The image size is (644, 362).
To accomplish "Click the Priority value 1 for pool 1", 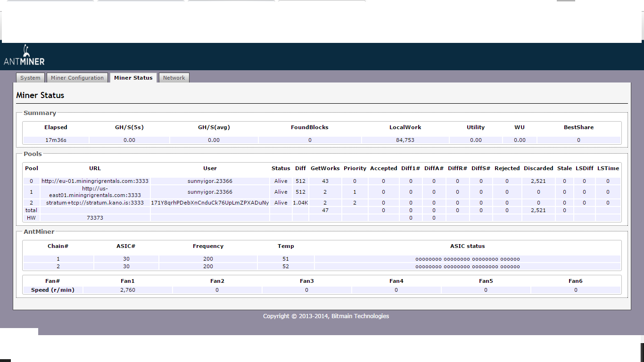I will pos(355,192).
